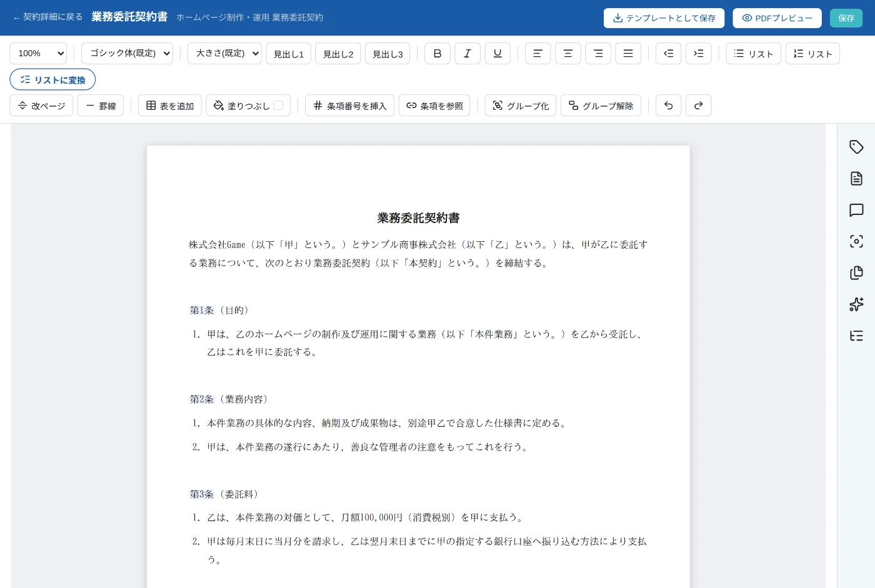Go back via 契約詳細に戻る link
This screenshot has height=588, width=875.
[x=48, y=17]
